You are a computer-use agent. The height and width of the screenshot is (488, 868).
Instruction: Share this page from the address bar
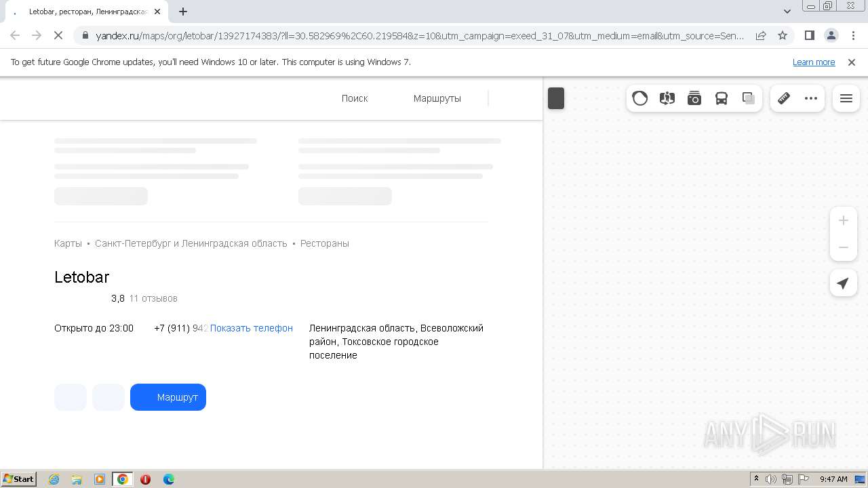coord(761,35)
